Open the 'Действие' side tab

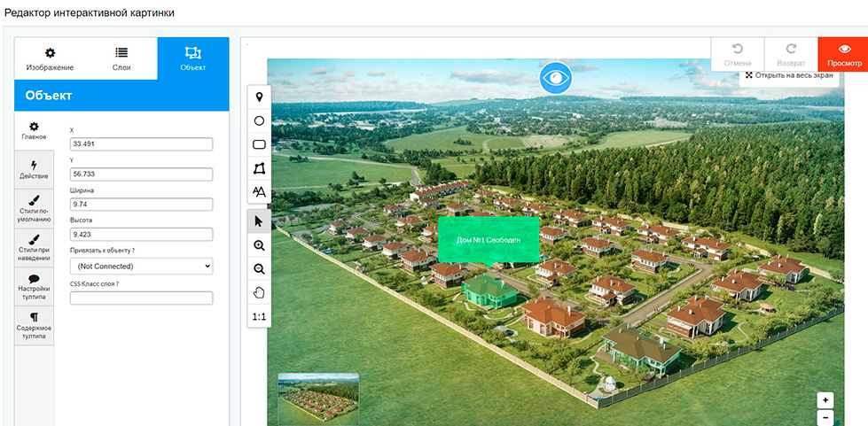(x=34, y=169)
